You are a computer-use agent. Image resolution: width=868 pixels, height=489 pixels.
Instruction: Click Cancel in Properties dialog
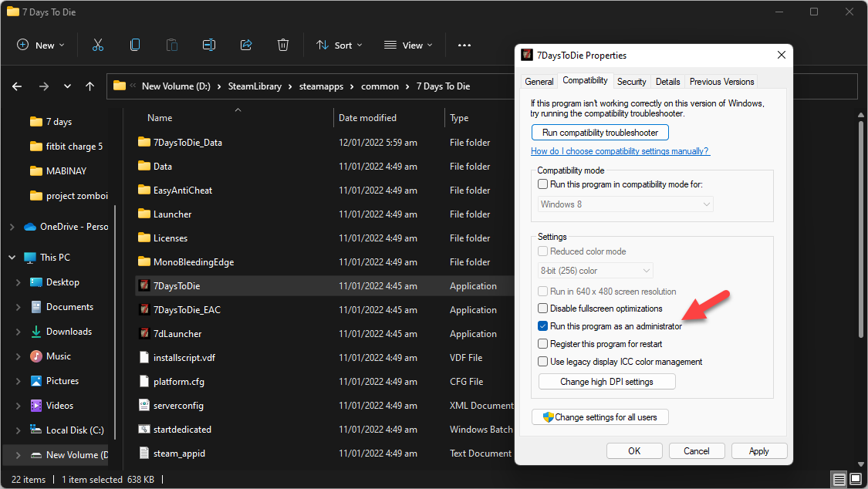697,451
